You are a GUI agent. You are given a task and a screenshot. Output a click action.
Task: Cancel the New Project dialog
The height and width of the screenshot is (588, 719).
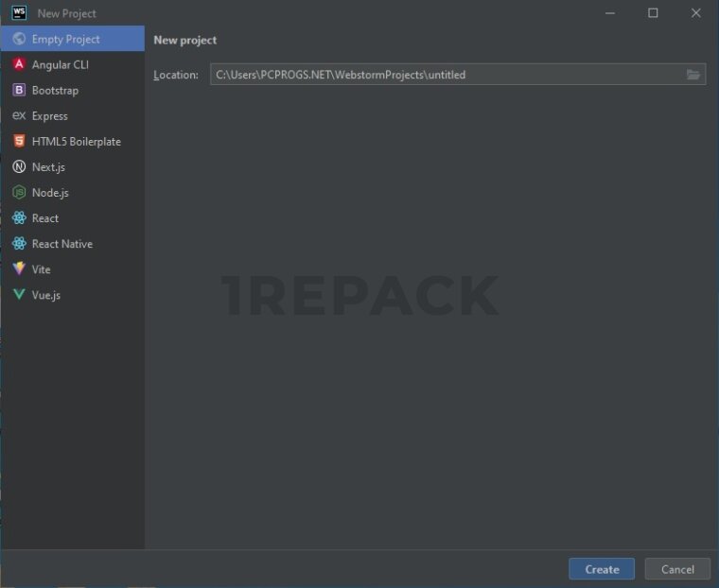coord(677,569)
